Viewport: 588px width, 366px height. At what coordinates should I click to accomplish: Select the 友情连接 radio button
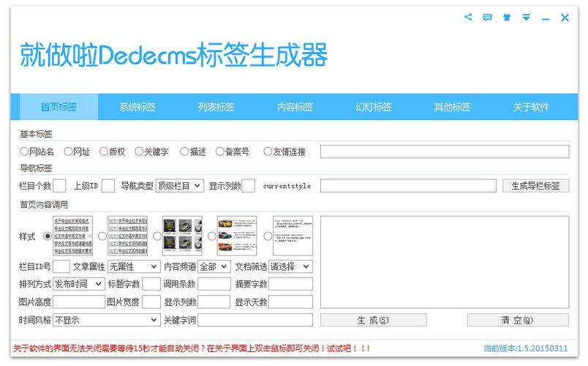coord(268,152)
